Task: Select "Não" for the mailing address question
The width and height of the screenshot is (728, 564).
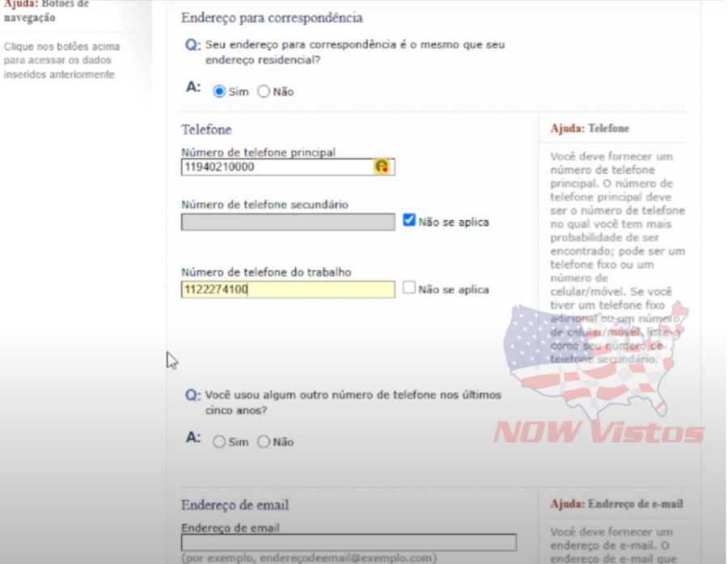Action: point(264,91)
